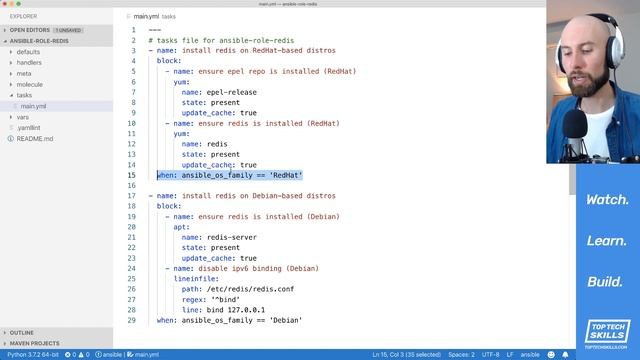The width and height of the screenshot is (640, 360).
Task: Click 'redis-server' on line 21
Action: coord(231,237)
